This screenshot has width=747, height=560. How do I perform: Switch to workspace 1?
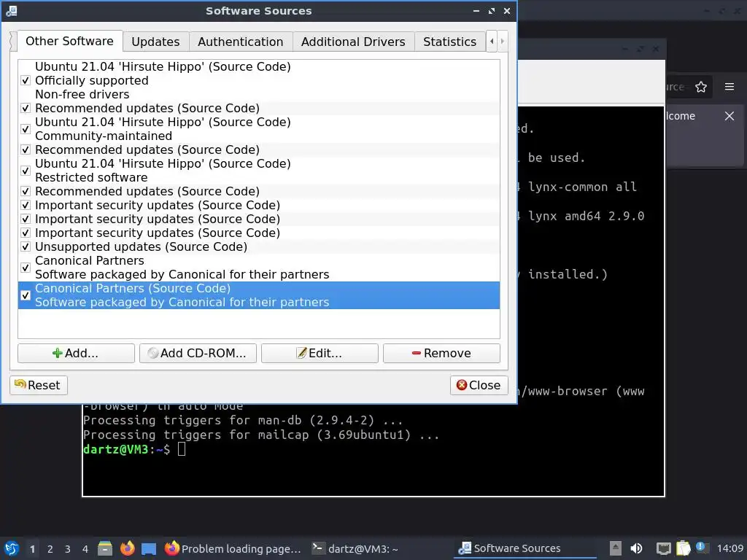(32, 549)
